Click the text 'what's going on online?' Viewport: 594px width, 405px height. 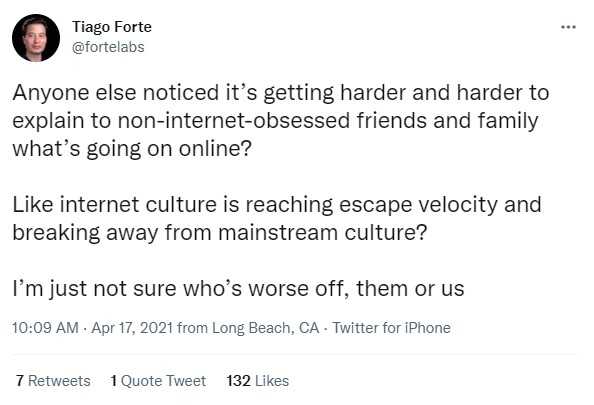coord(132,149)
